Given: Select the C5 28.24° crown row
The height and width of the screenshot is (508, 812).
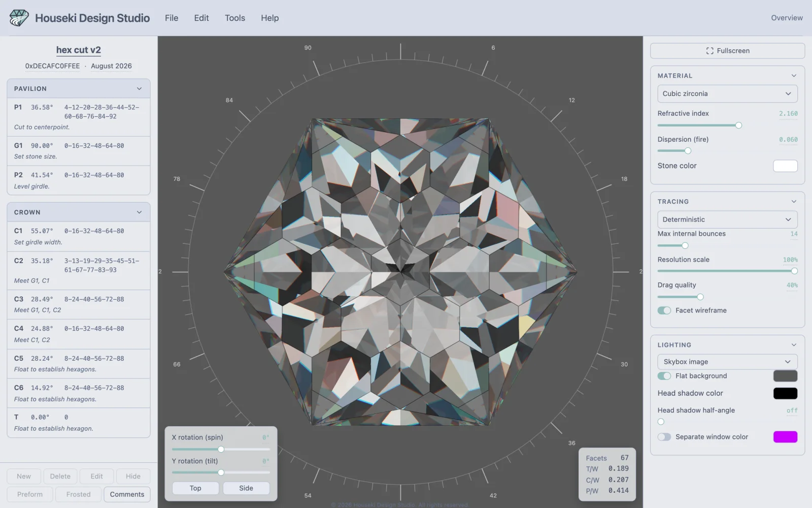Looking at the screenshot, I should pyautogui.click(x=79, y=364).
